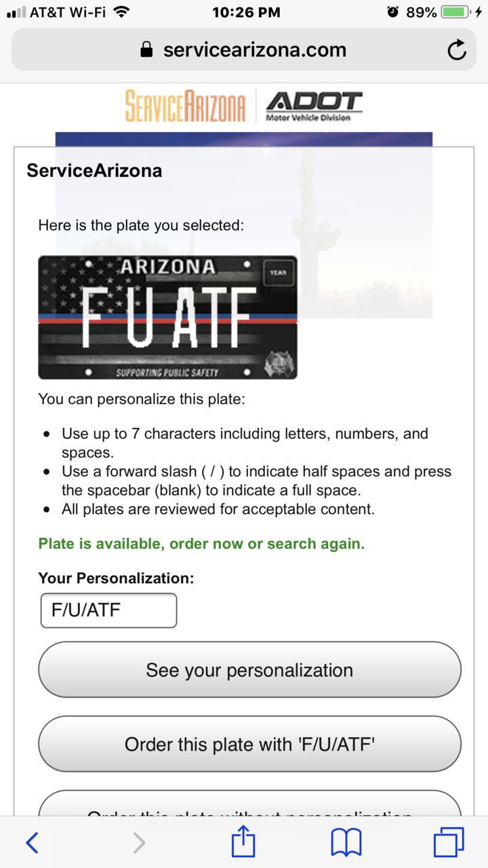Tap the license plate preview image
The height and width of the screenshot is (868, 488).
[167, 317]
